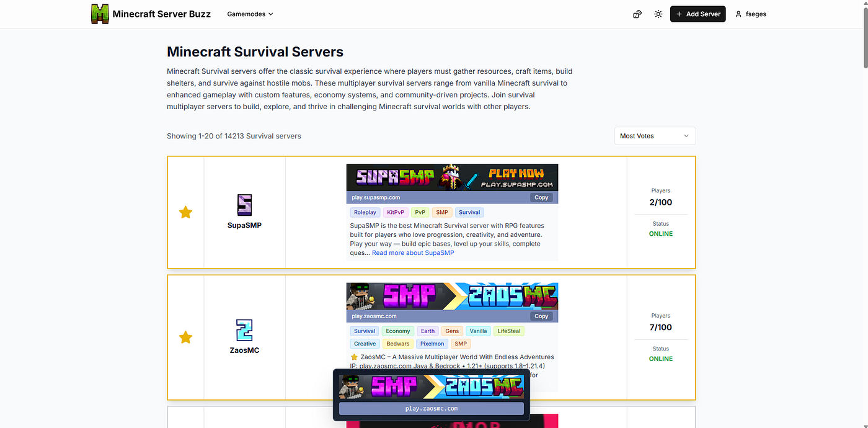Select the KitPvP tag
The height and width of the screenshot is (428, 868).
396,212
